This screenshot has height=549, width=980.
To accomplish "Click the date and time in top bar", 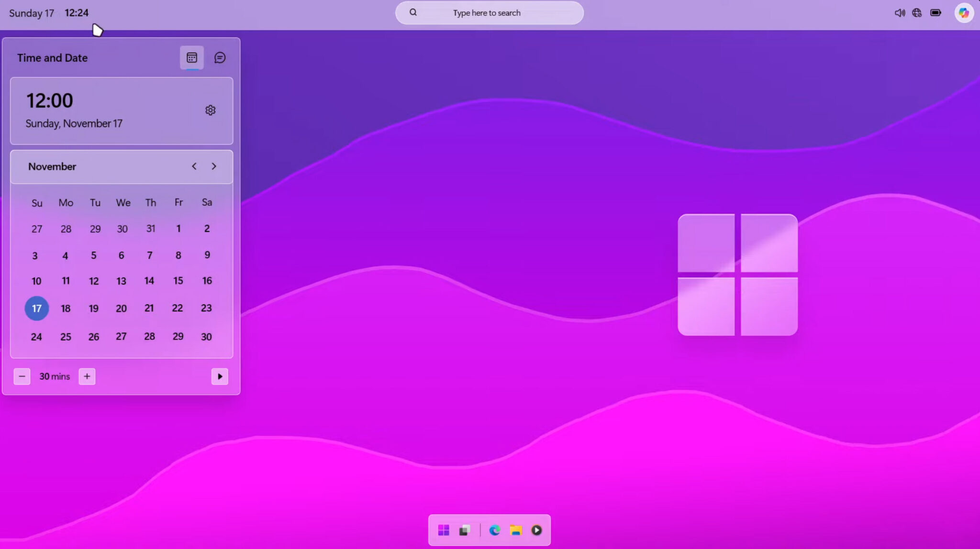I will [49, 13].
